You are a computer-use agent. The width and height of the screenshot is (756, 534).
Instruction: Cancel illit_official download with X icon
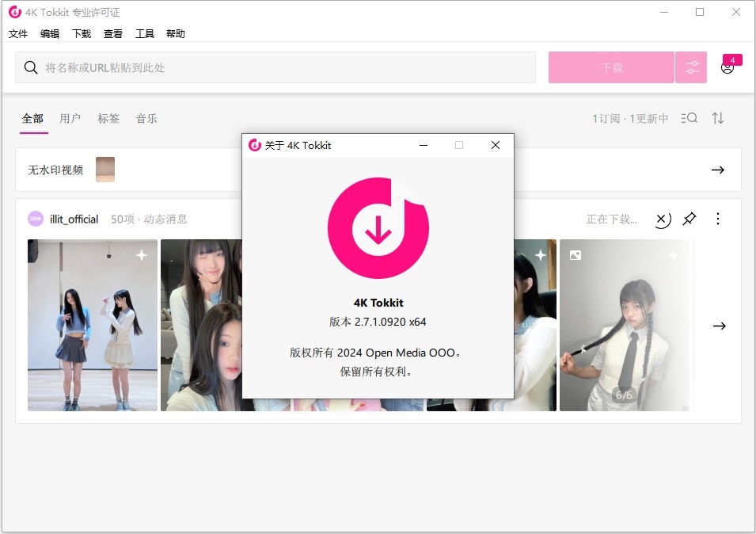pos(663,219)
